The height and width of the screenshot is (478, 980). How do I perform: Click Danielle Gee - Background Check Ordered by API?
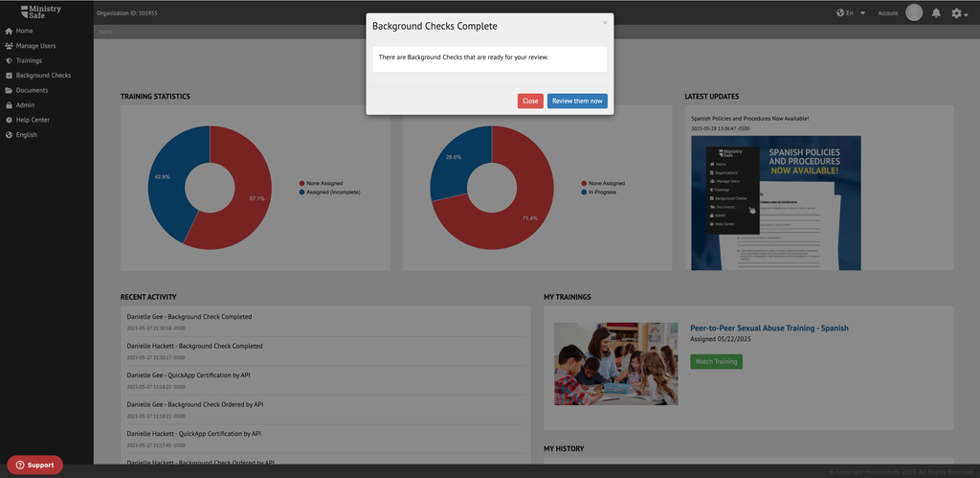pos(195,404)
